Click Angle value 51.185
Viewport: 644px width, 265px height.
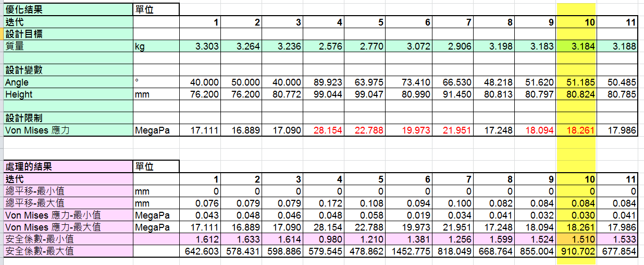(576, 82)
